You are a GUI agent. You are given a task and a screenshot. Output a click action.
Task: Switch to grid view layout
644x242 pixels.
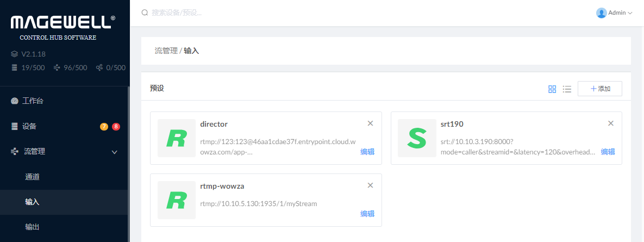pyautogui.click(x=552, y=89)
